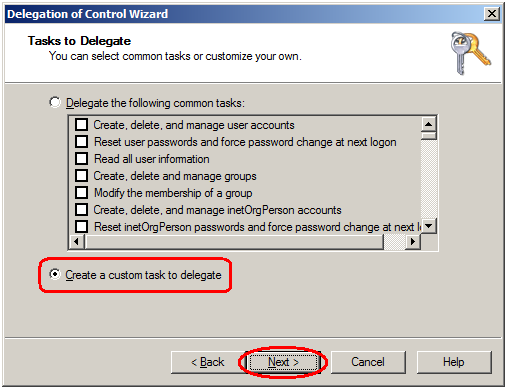Select 'Delegate the following common tasks' radio button
The height and width of the screenshot is (389, 507).
tap(55, 102)
